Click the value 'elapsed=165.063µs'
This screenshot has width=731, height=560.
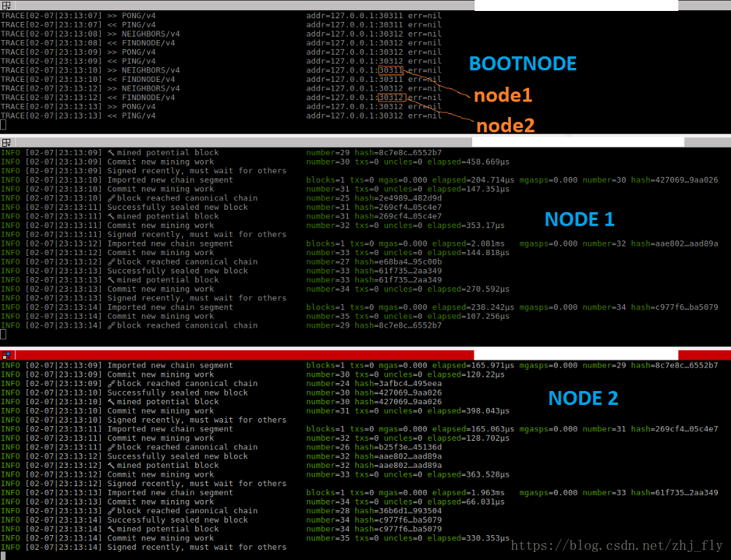click(473, 429)
